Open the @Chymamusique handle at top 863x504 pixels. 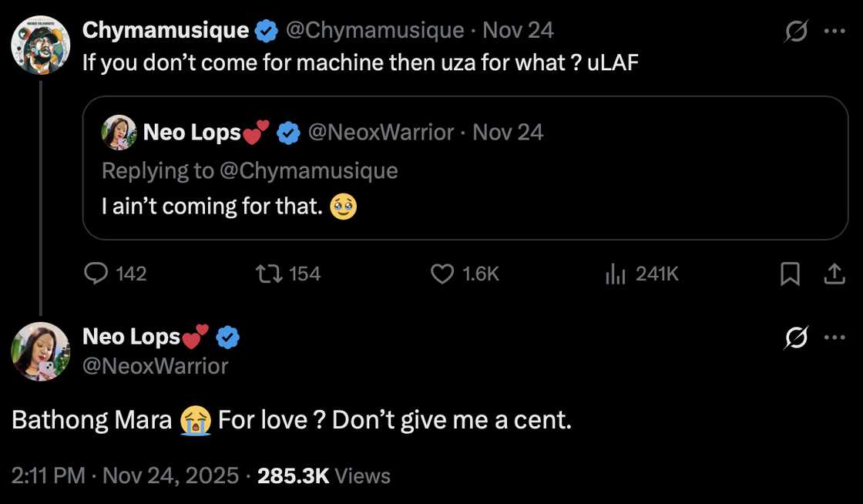(374, 30)
